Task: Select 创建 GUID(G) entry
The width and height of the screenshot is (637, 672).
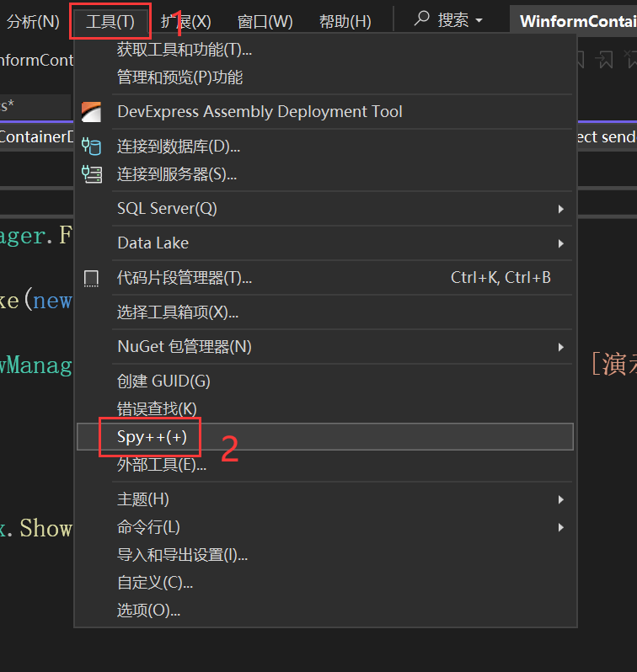Action: point(325,381)
